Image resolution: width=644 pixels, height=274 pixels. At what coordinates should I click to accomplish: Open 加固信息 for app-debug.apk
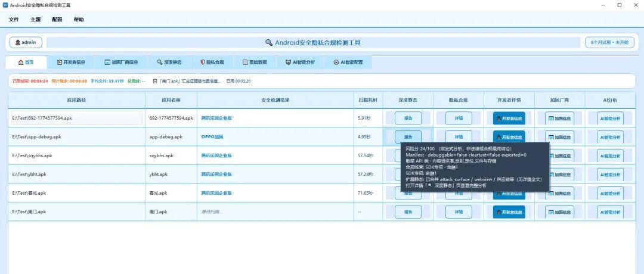[x=560, y=137]
